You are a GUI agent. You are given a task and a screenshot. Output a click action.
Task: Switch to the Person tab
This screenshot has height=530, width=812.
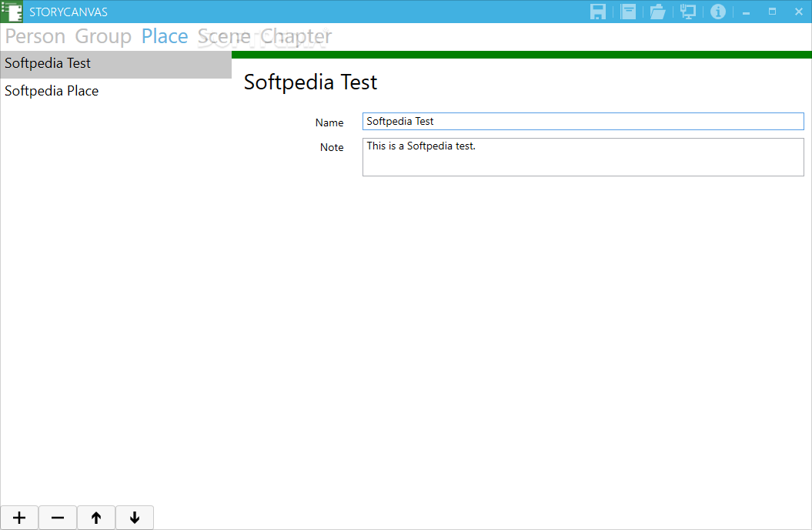tap(35, 37)
